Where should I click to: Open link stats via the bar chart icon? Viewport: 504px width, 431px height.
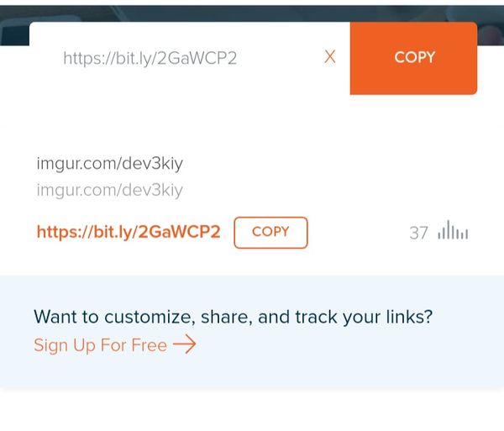click(453, 230)
